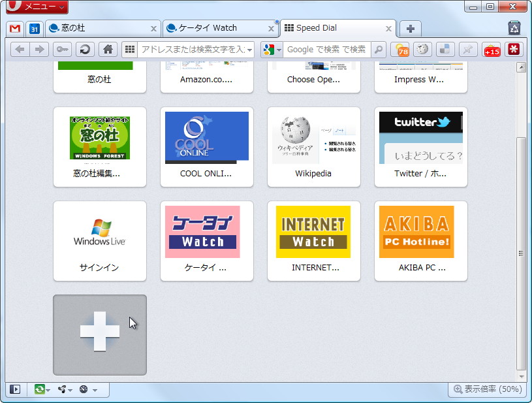Open a new tab with the plus button
This screenshot has width=532, height=403.
(x=409, y=29)
